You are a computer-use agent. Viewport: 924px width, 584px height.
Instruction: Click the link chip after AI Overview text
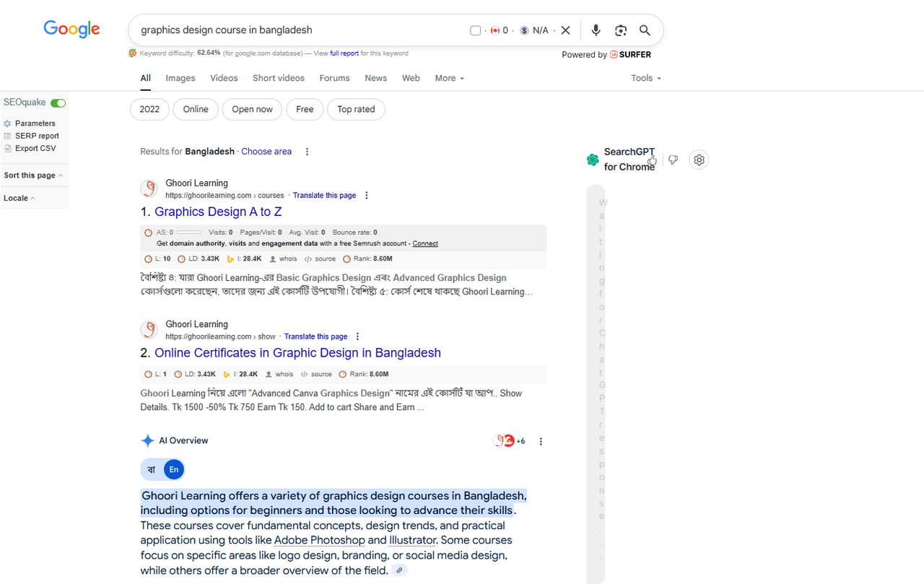[x=399, y=570]
